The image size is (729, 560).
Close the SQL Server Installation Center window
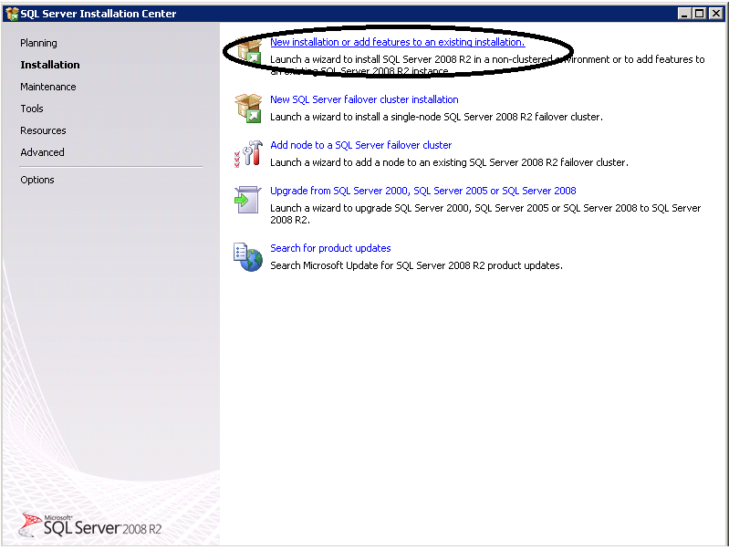(x=716, y=14)
